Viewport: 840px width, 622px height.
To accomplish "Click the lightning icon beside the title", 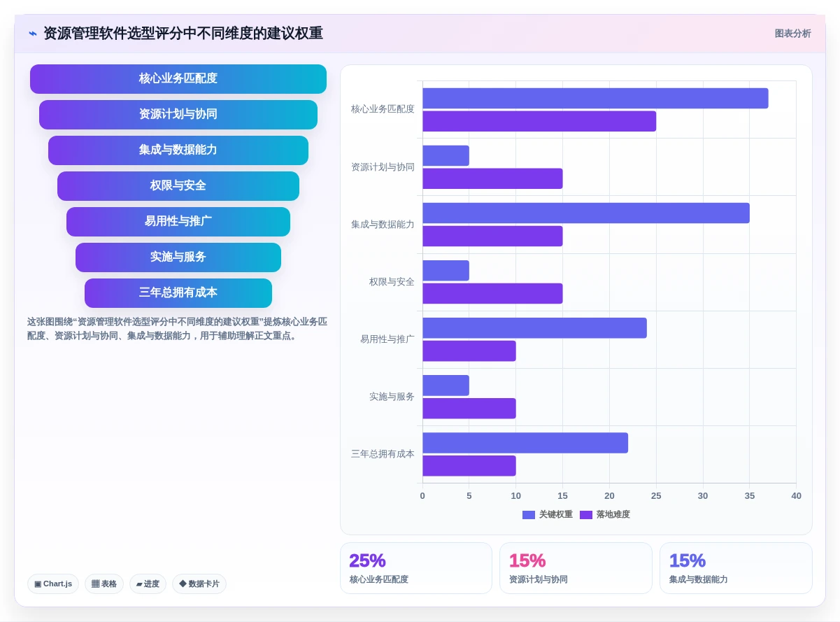I will point(33,34).
